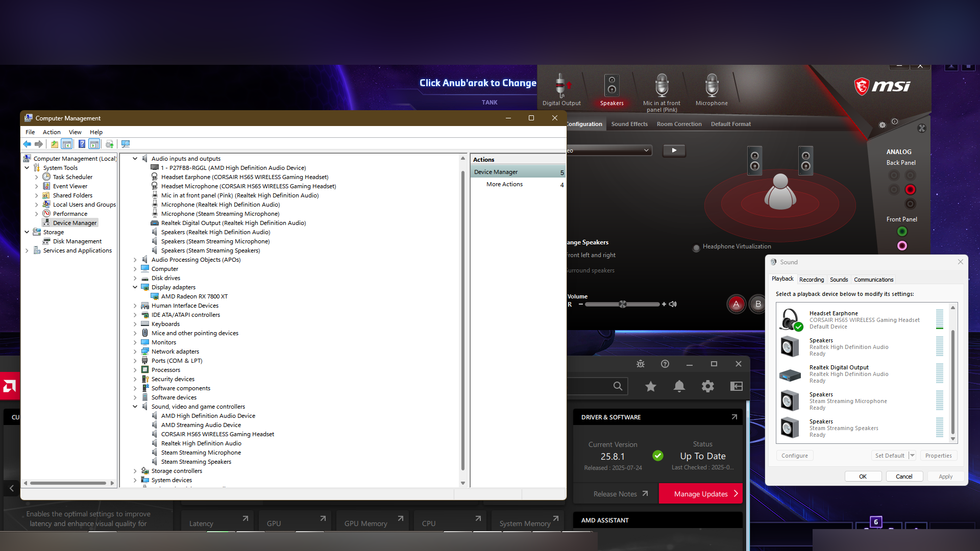Click the AMD Software search magnifier icon
Screen dimensions: 980x551
tap(618, 386)
